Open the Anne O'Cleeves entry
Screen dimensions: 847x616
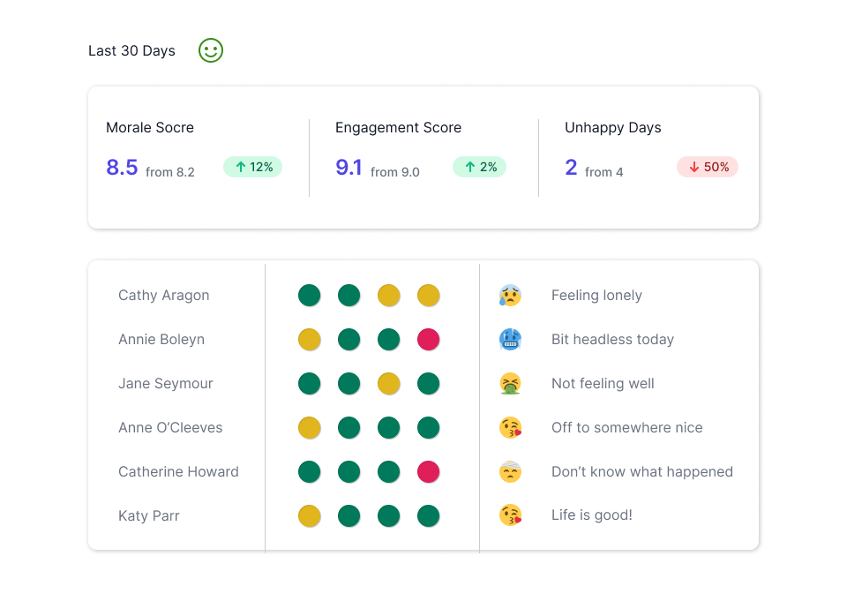click(x=170, y=427)
